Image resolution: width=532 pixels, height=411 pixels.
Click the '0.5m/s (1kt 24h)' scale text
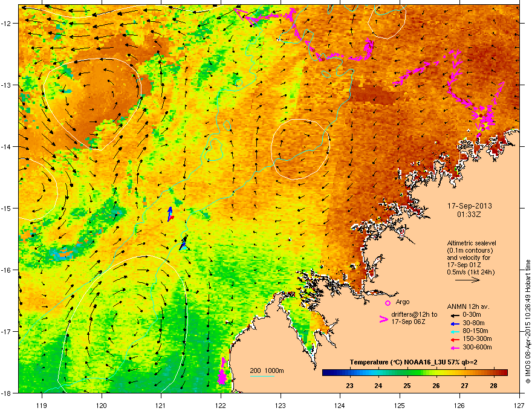[470, 272]
